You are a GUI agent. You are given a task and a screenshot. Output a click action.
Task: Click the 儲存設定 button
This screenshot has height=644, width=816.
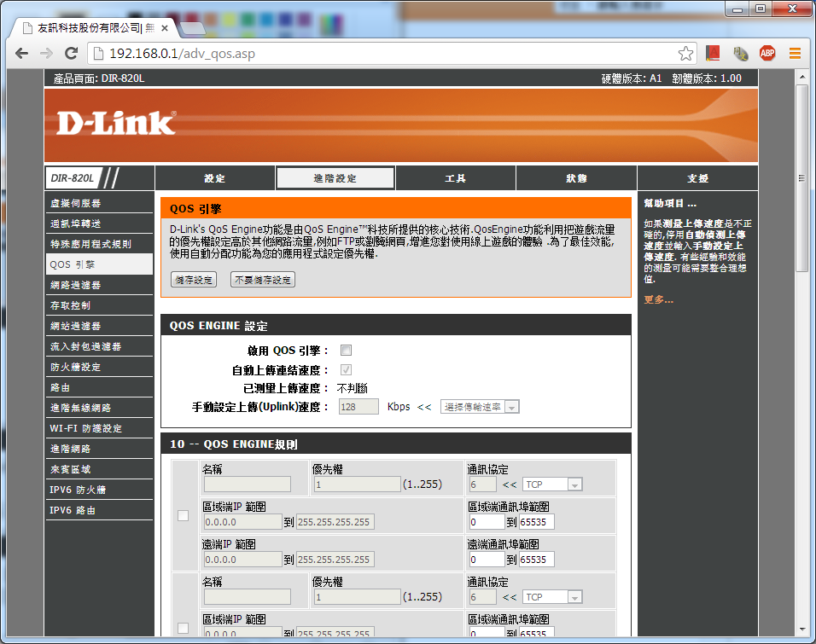[194, 280]
